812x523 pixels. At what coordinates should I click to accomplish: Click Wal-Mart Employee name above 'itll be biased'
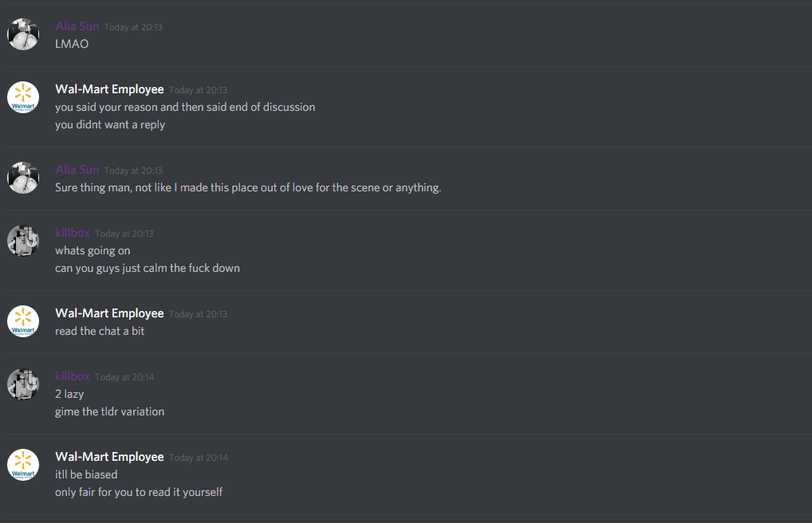coord(109,457)
